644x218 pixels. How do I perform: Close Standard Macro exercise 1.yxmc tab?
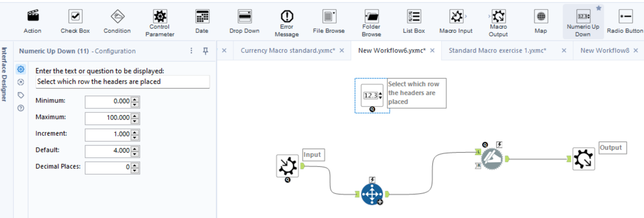tap(564, 51)
